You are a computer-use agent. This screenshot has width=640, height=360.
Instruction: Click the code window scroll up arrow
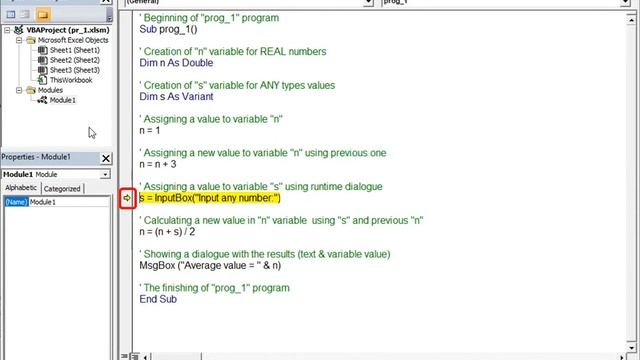pyautogui.click(x=631, y=19)
